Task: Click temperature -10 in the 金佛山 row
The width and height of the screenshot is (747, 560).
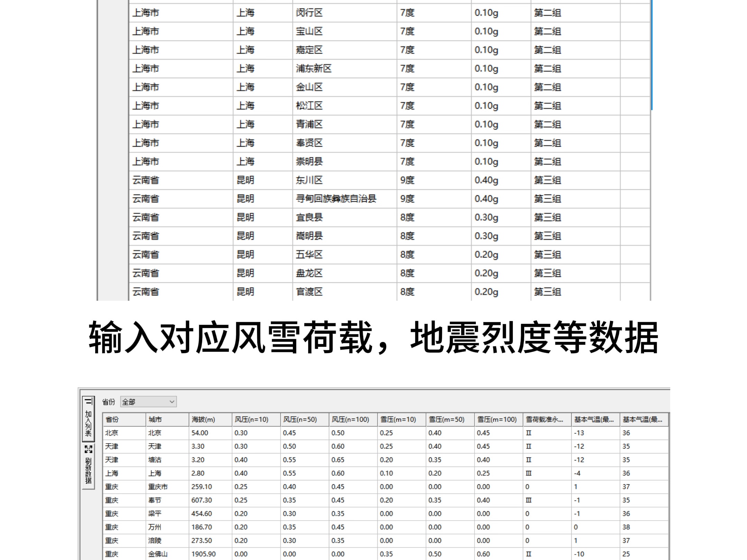Action: (579, 554)
